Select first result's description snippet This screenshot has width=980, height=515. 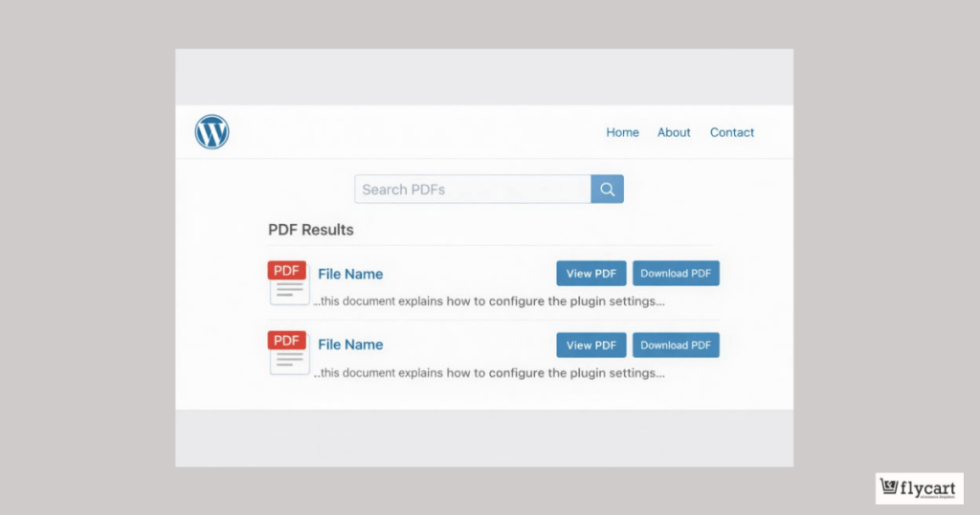[489, 302]
